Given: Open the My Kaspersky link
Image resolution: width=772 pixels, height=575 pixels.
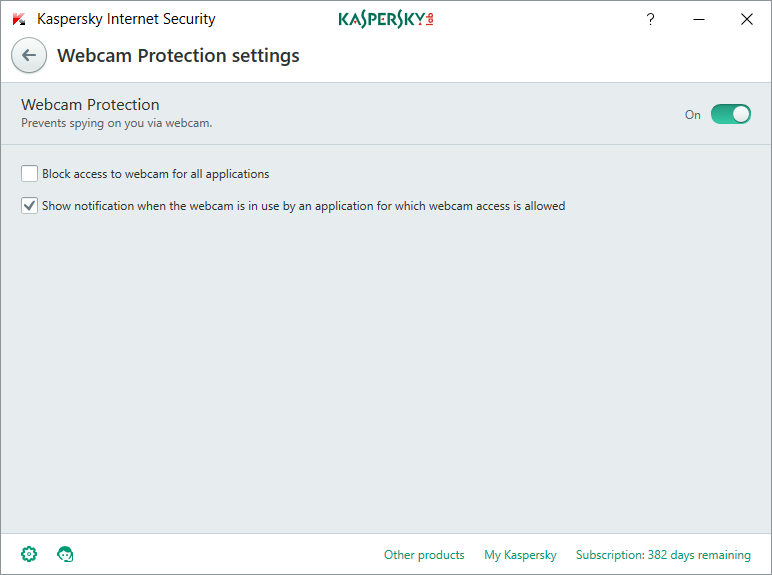Looking at the screenshot, I should pyautogui.click(x=520, y=555).
